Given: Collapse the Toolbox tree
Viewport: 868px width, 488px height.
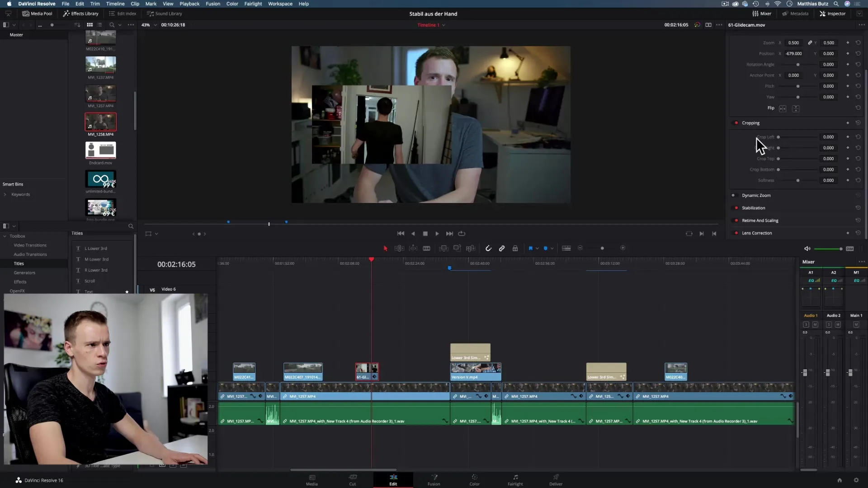Looking at the screenshot, I should coord(5,236).
